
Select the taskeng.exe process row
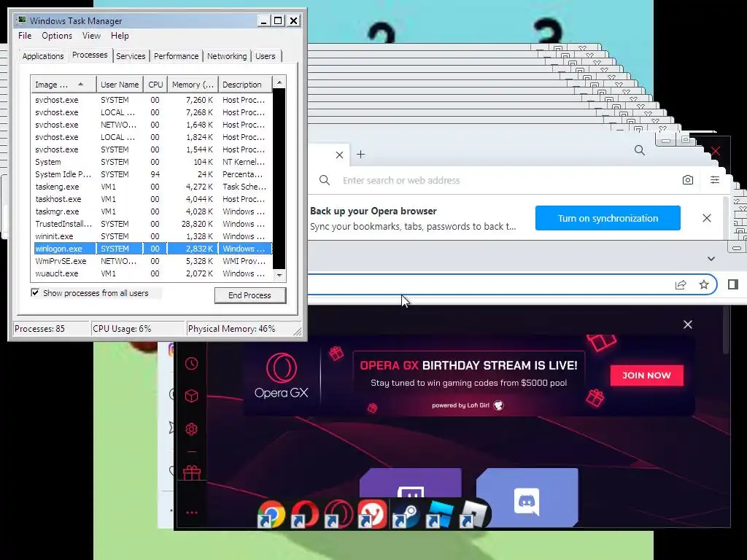(152, 187)
